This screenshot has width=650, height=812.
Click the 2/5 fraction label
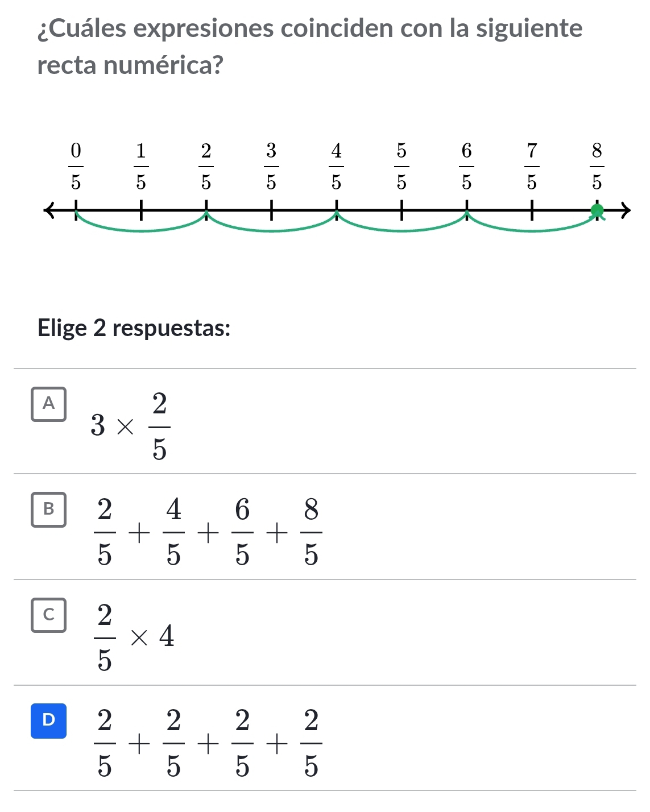click(206, 166)
